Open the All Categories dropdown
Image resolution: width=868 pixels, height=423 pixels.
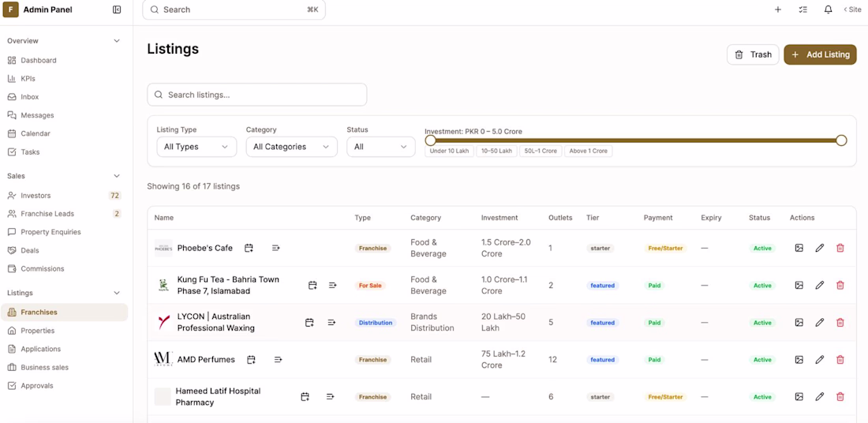(292, 147)
